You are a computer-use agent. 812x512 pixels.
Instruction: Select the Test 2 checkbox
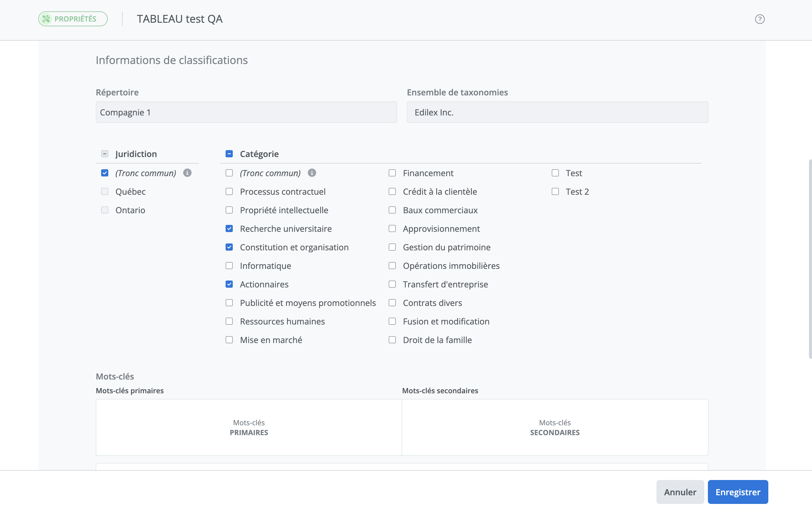click(555, 192)
